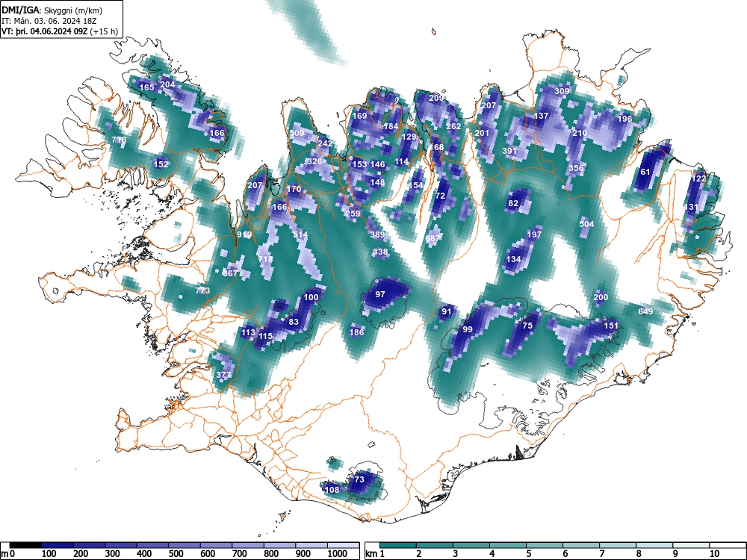Click visibility value 687 on the map
Image resolution: width=747 pixels, height=560 pixels.
433,239
